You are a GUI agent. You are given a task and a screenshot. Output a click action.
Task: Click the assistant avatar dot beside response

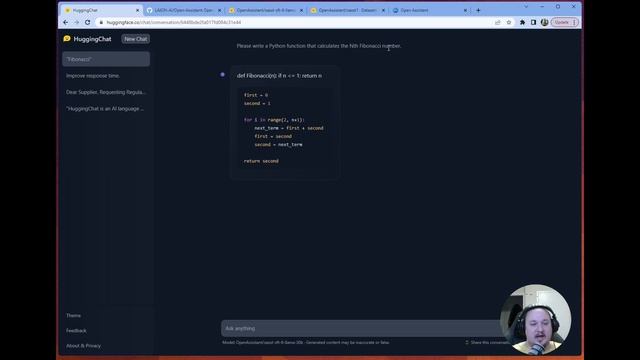pos(222,74)
